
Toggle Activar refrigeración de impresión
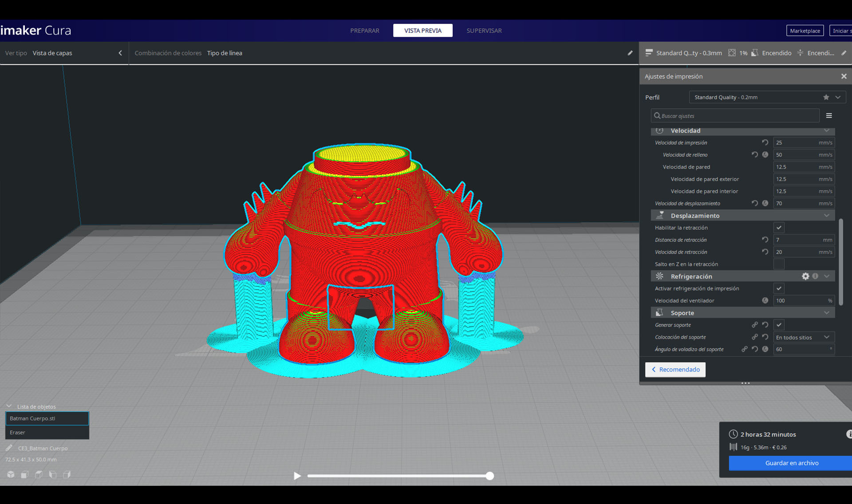coord(779,288)
